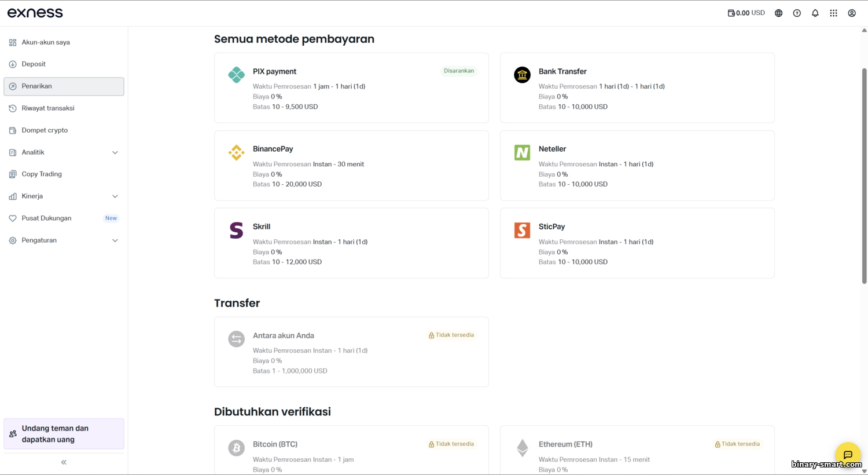Screen dimensions: 868x475
Task: Click the Exness logo
Action: click(35, 13)
